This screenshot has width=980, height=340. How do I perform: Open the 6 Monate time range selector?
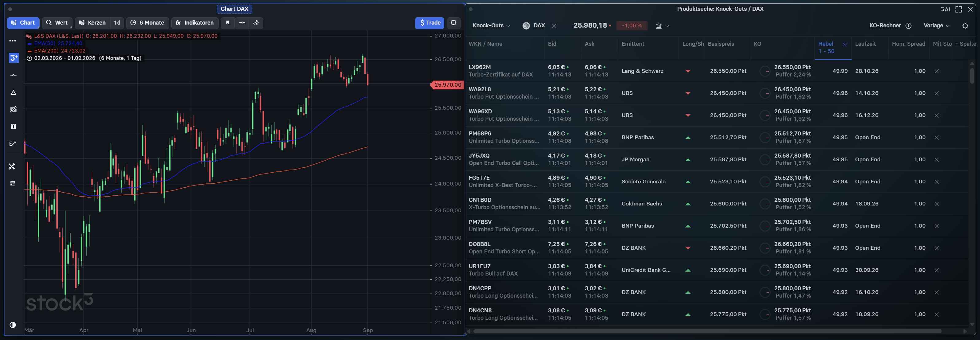coord(148,23)
